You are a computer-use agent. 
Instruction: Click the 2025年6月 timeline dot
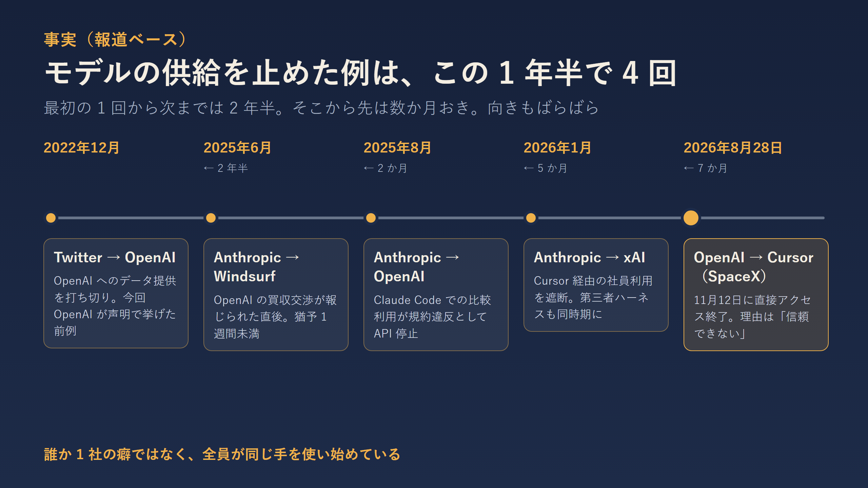pos(211,218)
